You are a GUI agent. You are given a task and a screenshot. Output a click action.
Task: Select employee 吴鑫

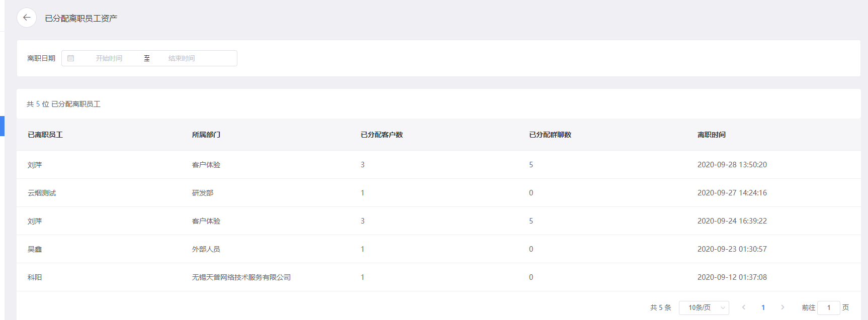coord(35,249)
